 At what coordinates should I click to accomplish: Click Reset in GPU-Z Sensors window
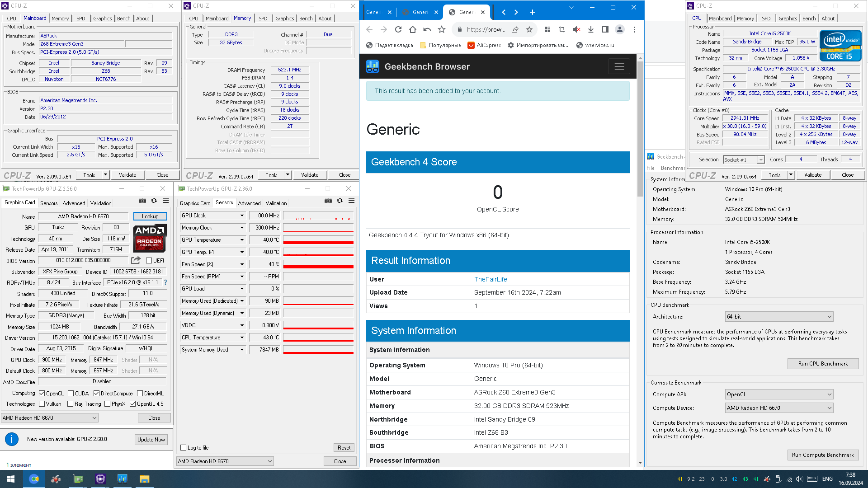pyautogui.click(x=344, y=448)
